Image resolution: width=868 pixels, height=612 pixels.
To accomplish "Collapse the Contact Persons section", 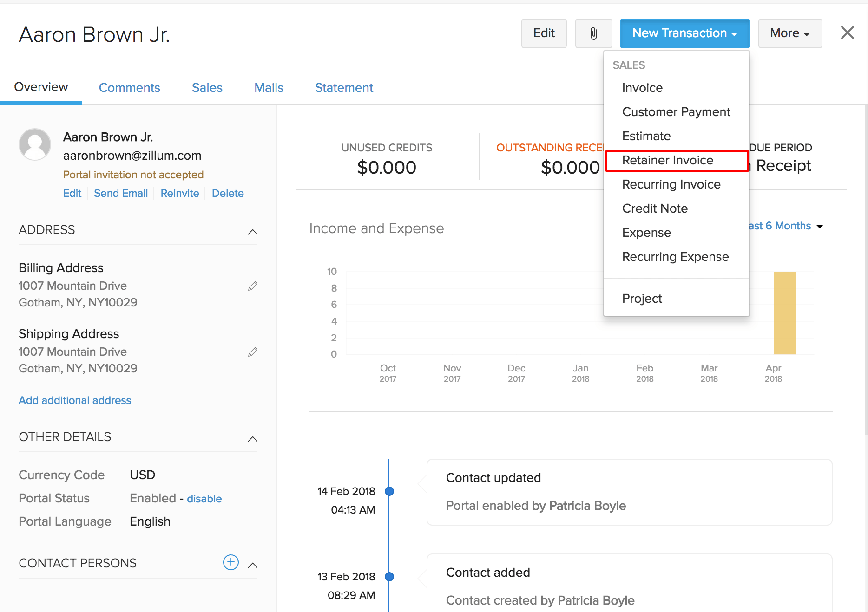I will click(253, 565).
